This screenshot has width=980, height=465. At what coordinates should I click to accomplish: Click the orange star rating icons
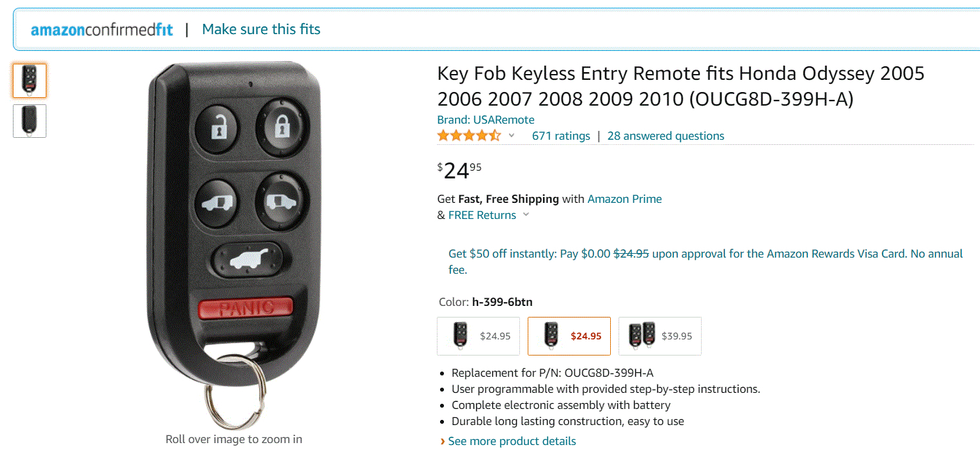pos(468,136)
